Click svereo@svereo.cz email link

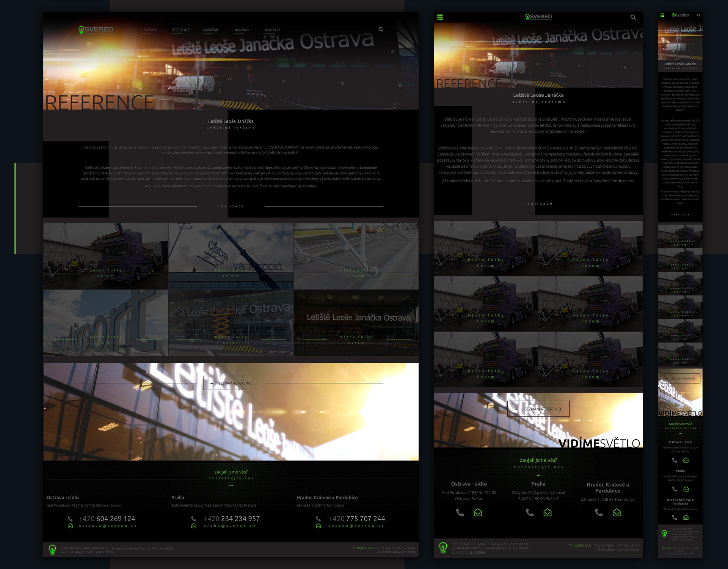356,526
